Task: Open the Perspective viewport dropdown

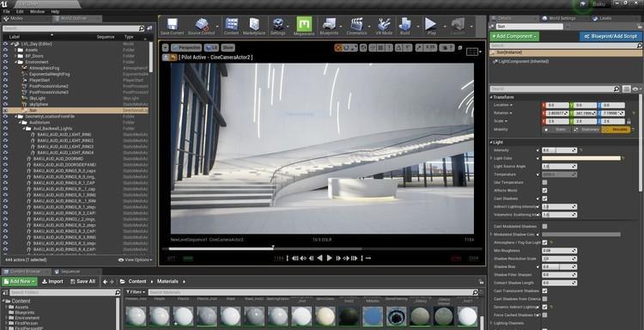Action: point(186,47)
